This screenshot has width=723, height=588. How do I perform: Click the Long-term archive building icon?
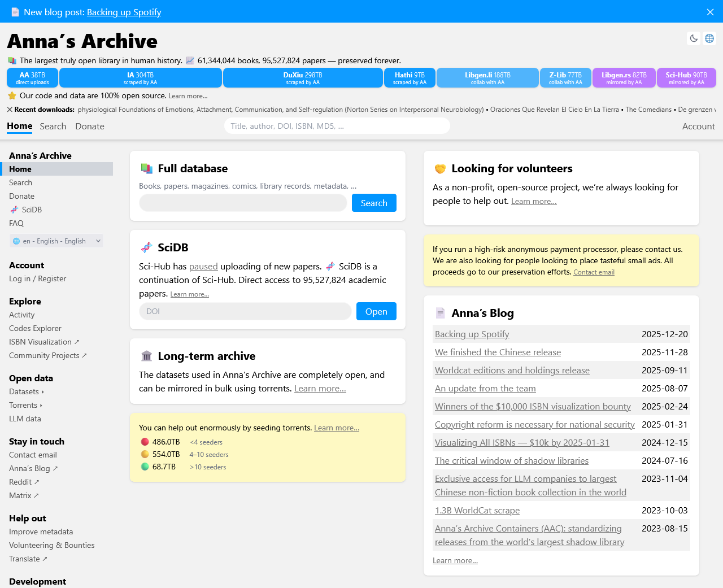click(x=147, y=356)
